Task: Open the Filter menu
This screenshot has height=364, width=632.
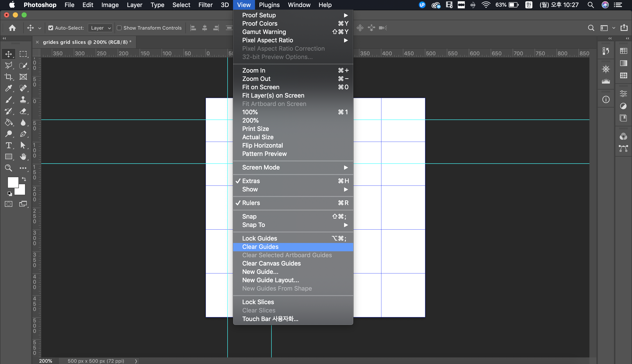Action: pyautogui.click(x=205, y=5)
